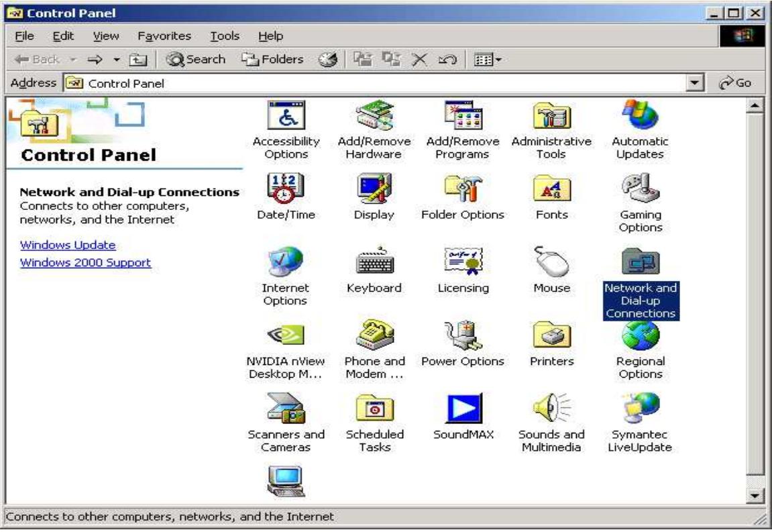This screenshot has width=772, height=532.
Task: Click the Windows flag logo throbber
Action: [743, 36]
